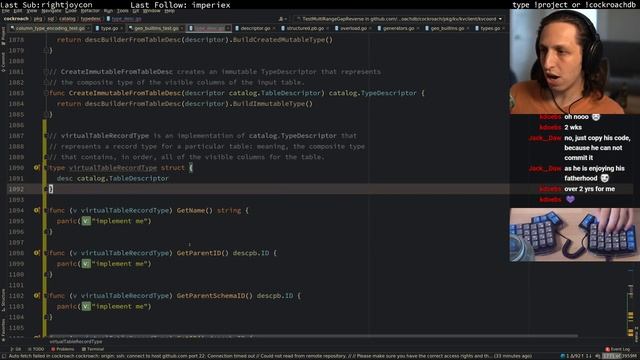The height and width of the screenshot is (360, 640).
Task: Collapse the CreateImmutableFromTableDesc function fold
Action: [x=46, y=93]
